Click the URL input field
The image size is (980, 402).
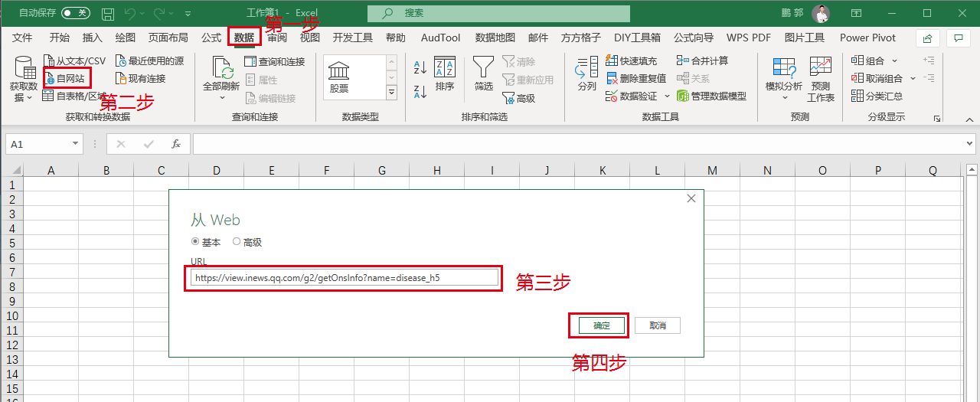pyautogui.click(x=345, y=278)
